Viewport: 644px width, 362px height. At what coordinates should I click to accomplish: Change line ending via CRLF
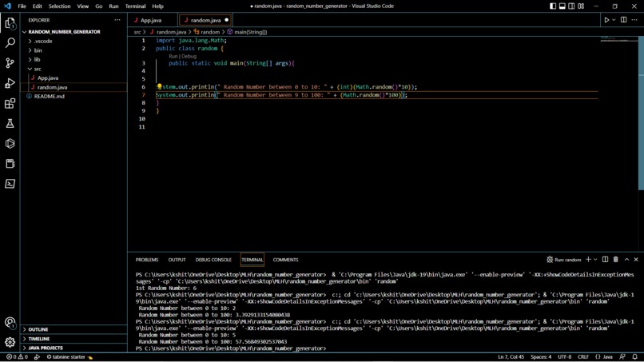pos(583,356)
